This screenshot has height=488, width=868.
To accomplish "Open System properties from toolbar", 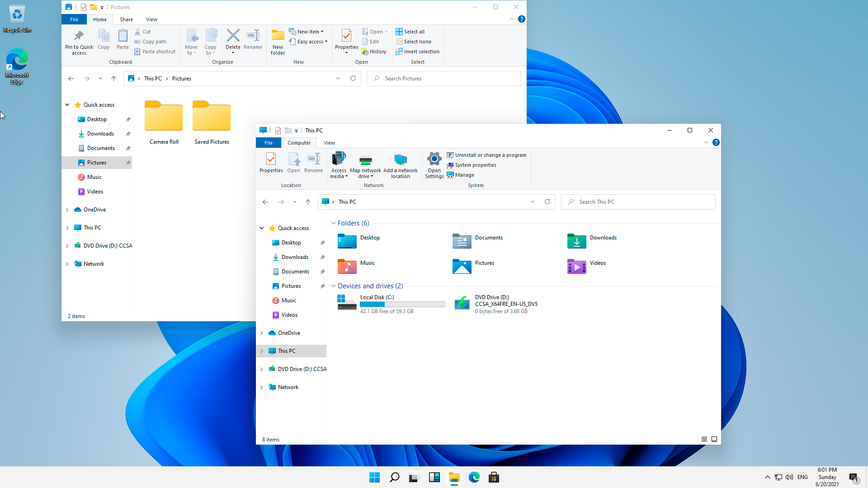I will point(475,164).
